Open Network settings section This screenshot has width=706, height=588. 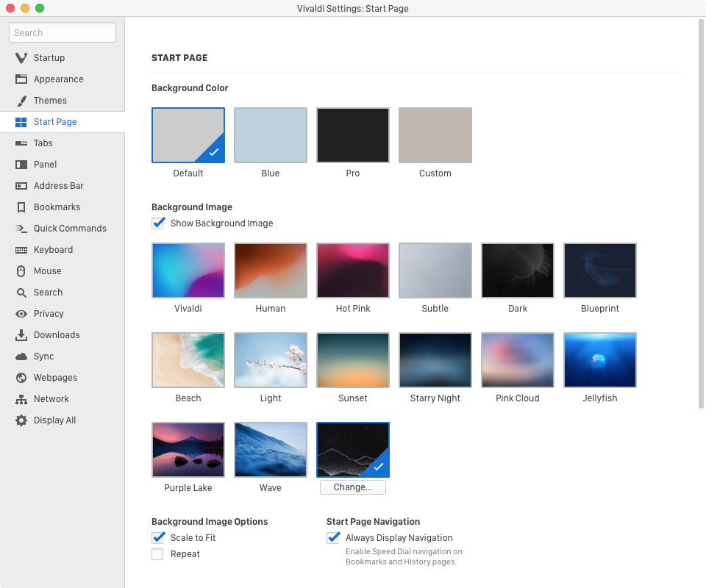click(x=63, y=399)
